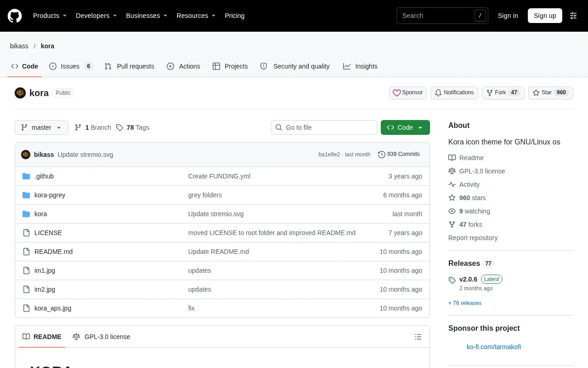Image resolution: width=588 pixels, height=368 pixels.
Task: Click the bikass avatar next to kora title
Action: [x=20, y=93]
